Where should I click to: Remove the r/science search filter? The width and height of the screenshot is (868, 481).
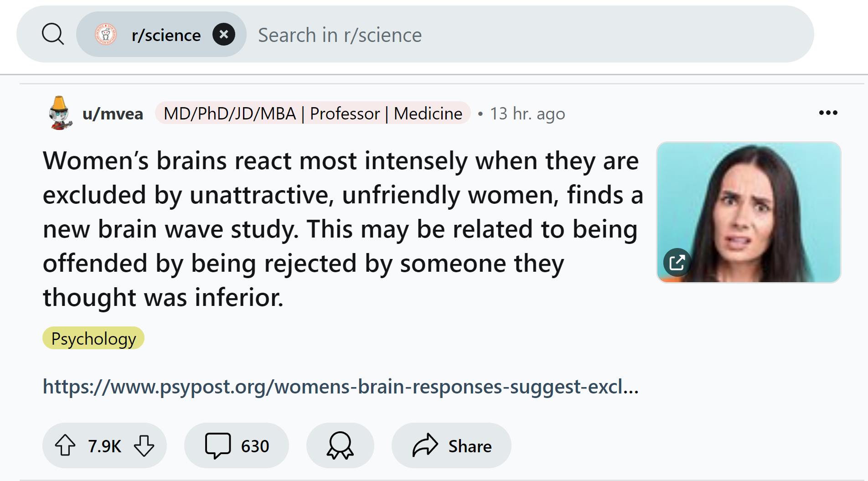224,34
